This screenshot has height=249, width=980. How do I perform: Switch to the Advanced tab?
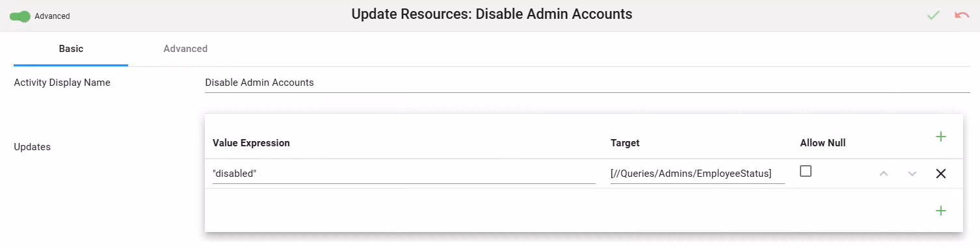185,49
